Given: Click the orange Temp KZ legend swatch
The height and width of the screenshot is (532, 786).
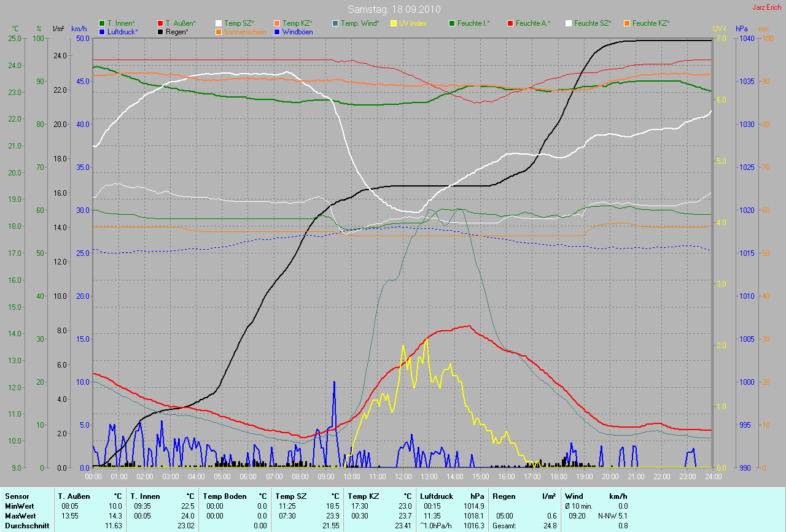Looking at the screenshot, I should click(x=276, y=23).
